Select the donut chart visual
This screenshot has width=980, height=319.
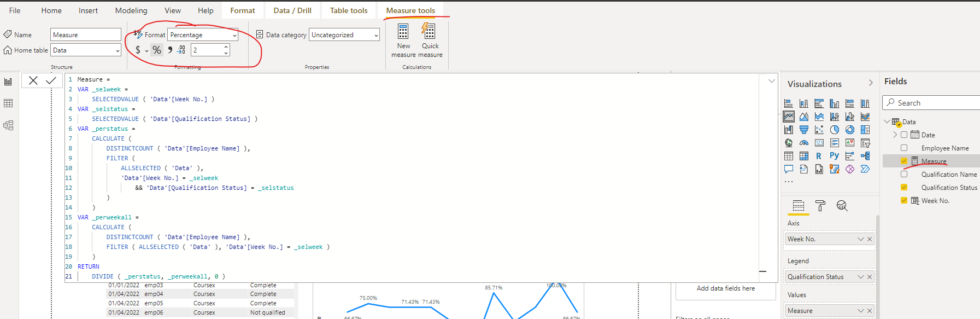850,130
